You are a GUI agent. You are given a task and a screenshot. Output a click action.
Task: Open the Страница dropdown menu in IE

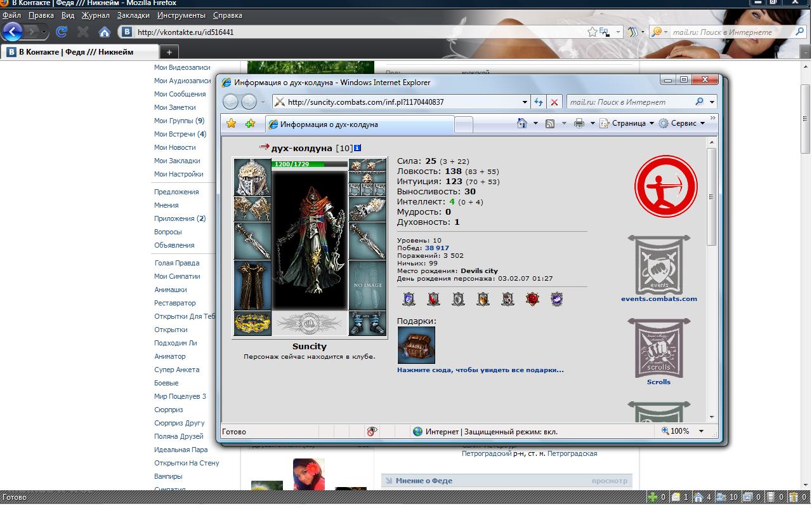[x=627, y=123]
